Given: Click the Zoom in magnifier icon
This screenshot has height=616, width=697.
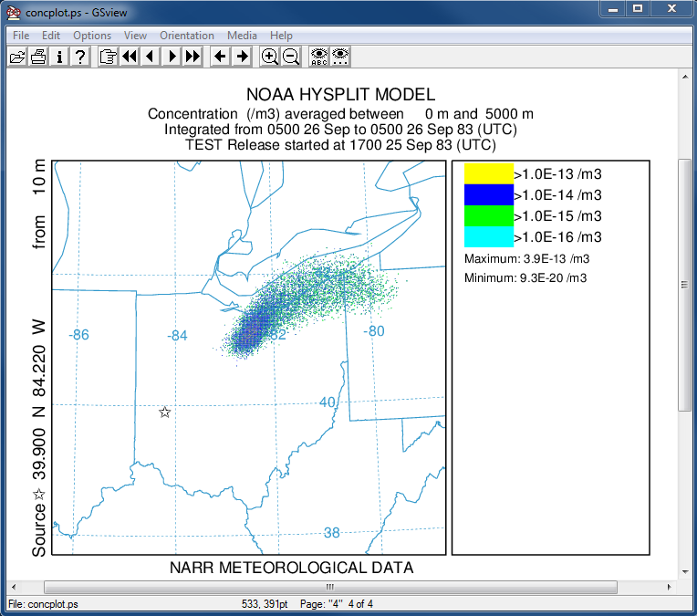Looking at the screenshot, I should coord(269,57).
